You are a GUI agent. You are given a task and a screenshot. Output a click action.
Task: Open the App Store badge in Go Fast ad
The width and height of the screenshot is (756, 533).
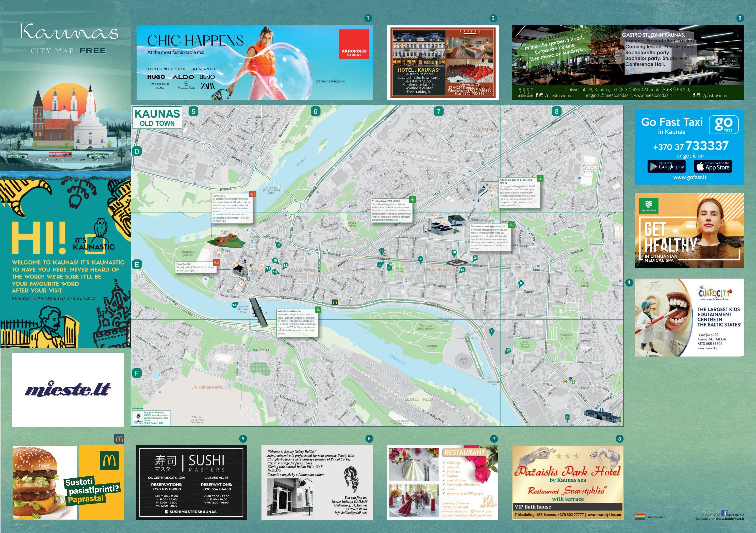pyautogui.click(x=713, y=167)
